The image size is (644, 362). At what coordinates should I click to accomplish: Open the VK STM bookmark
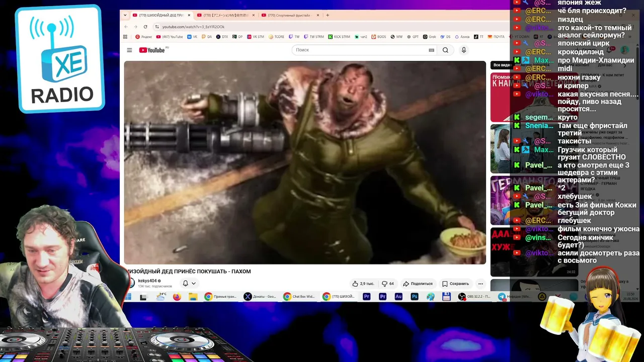[x=255, y=37]
